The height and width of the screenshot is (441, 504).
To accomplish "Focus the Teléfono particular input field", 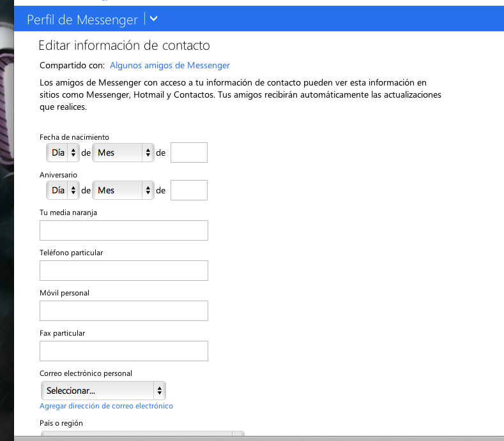I will click(124, 271).
